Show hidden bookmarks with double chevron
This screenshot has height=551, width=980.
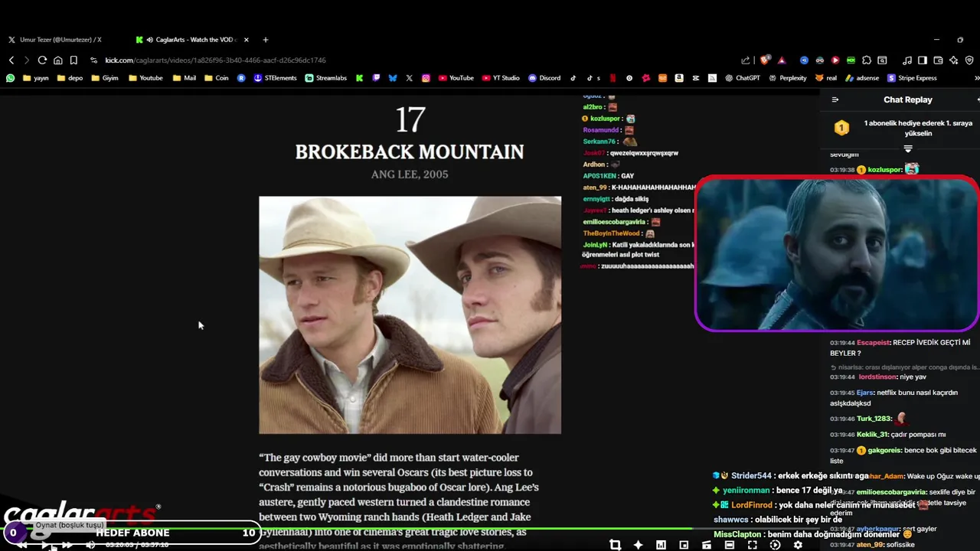point(976,78)
